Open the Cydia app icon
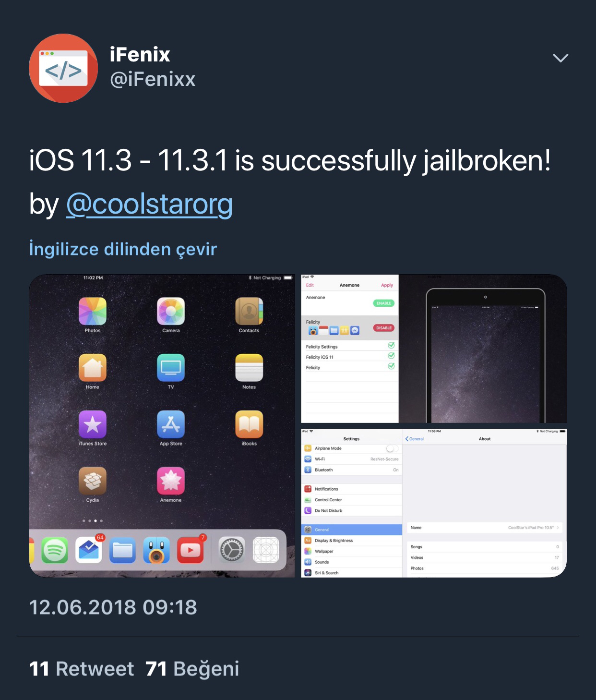596x700 pixels. pyautogui.click(x=93, y=481)
